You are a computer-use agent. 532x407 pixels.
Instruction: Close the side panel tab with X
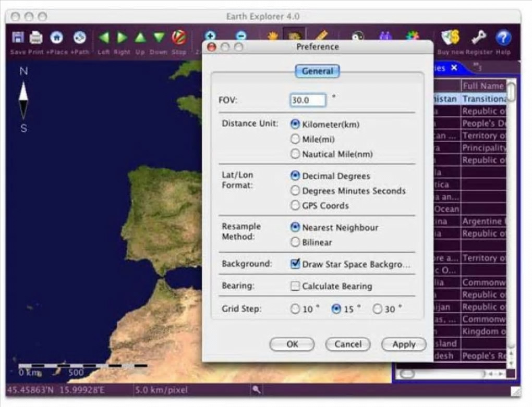point(454,68)
